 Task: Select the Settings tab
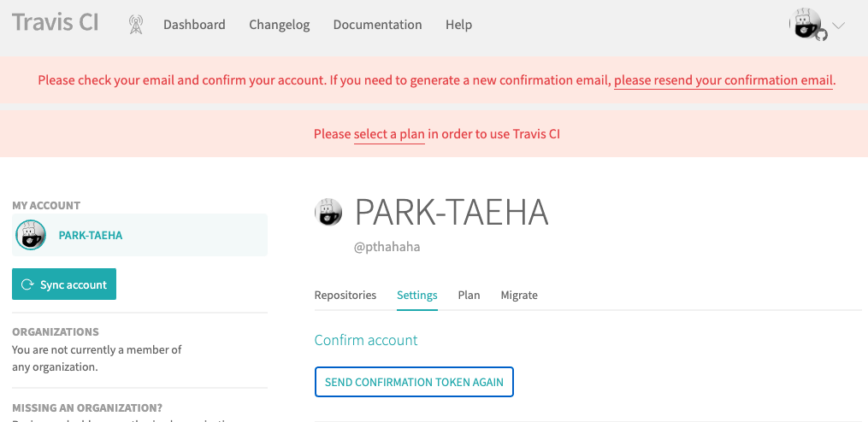416,296
